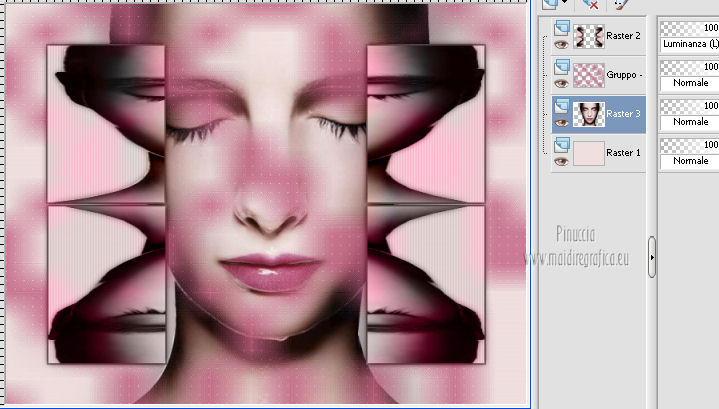Click the Raster 2 opacity slider
The width and height of the screenshot is (719, 409).
(690, 28)
